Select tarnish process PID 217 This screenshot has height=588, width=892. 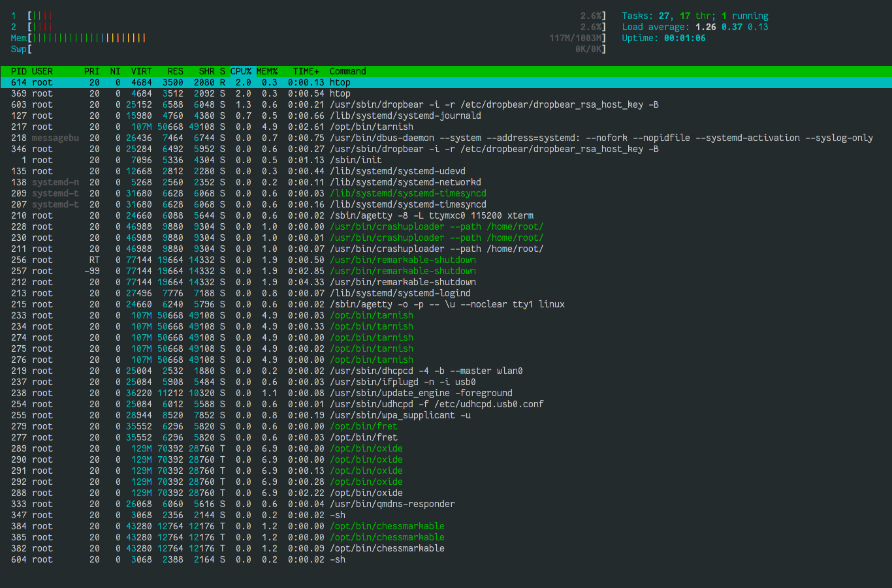click(x=446, y=127)
